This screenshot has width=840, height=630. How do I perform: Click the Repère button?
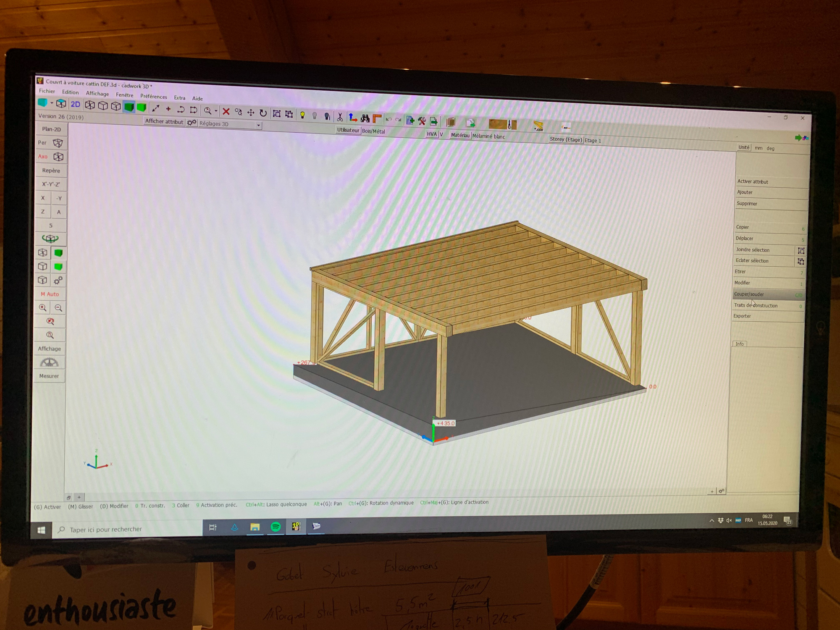51,171
